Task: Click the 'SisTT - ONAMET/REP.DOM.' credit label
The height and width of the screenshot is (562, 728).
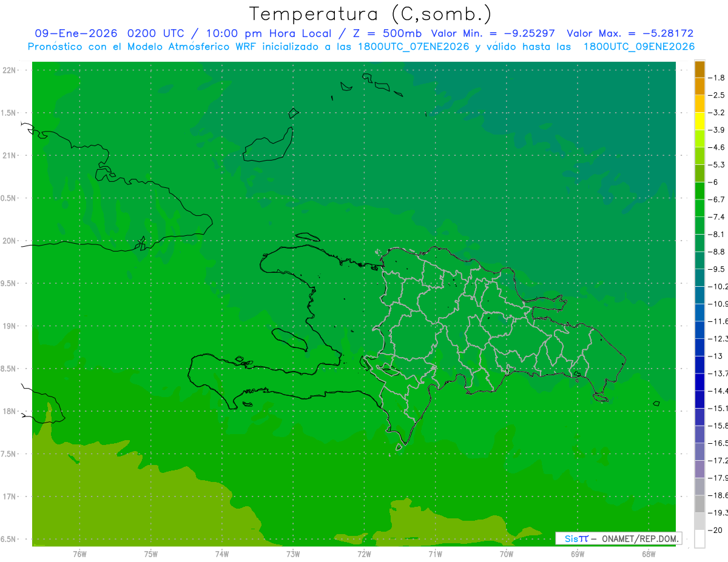Action: pyautogui.click(x=618, y=538)
